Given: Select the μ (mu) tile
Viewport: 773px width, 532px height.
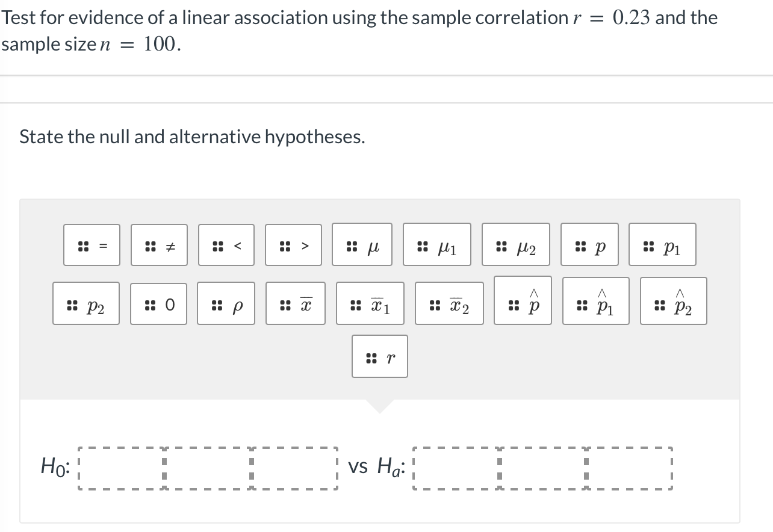Looking at the screenshot, I should click(362, 244).
